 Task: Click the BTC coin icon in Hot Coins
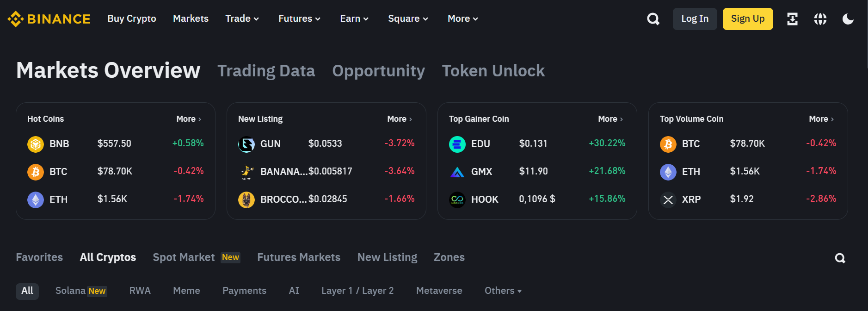coord(36,172)
